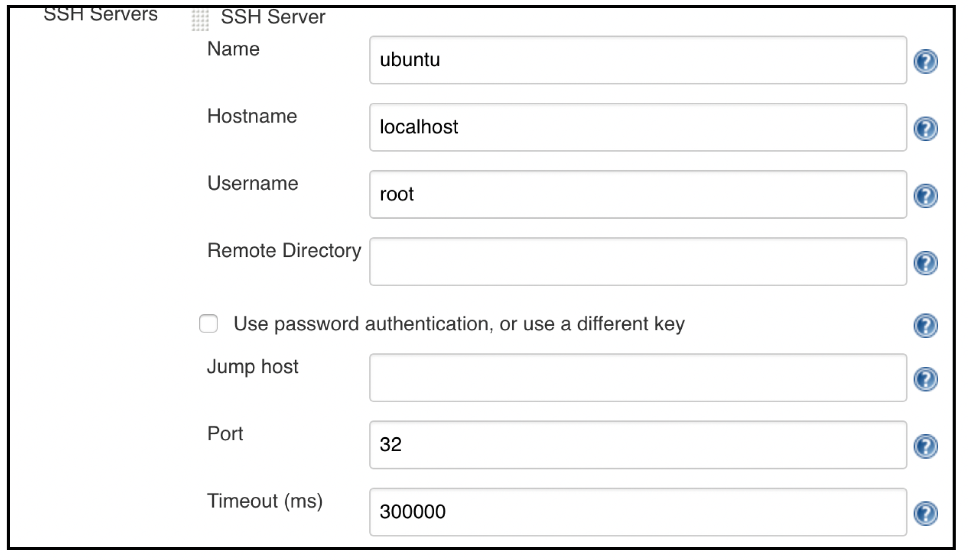968x560 pixels.
Task: Show help for Timeout (ms) field
Action: (x=925, y=513)
